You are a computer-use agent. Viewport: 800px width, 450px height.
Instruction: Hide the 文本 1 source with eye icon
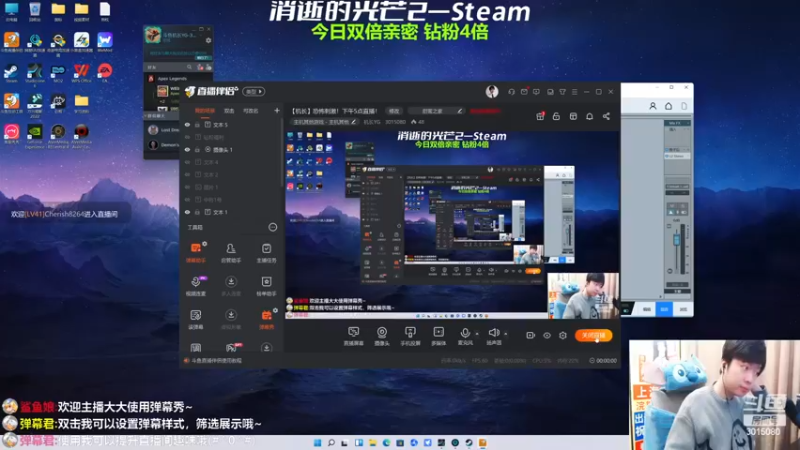[187, 212]
